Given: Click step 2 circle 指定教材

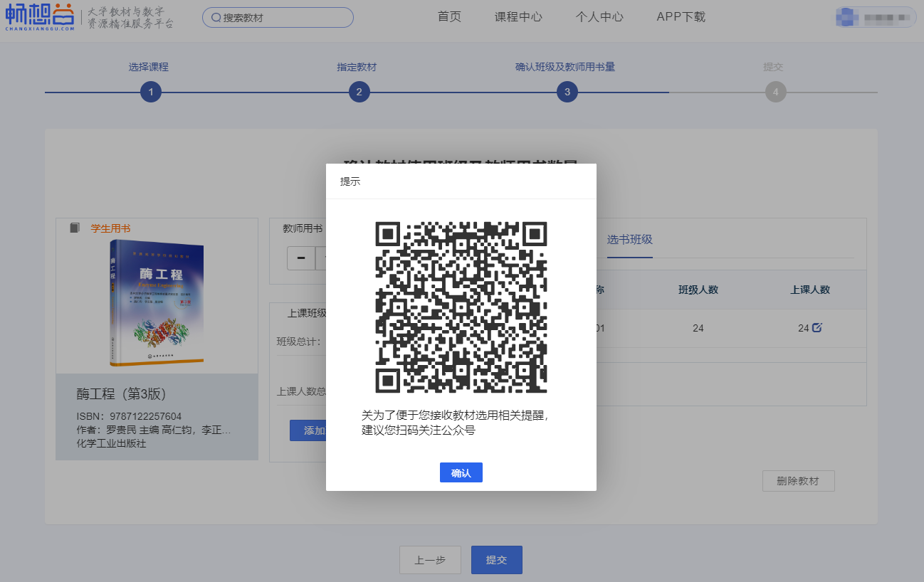Looking at the screenshot, I should [359, 92].
